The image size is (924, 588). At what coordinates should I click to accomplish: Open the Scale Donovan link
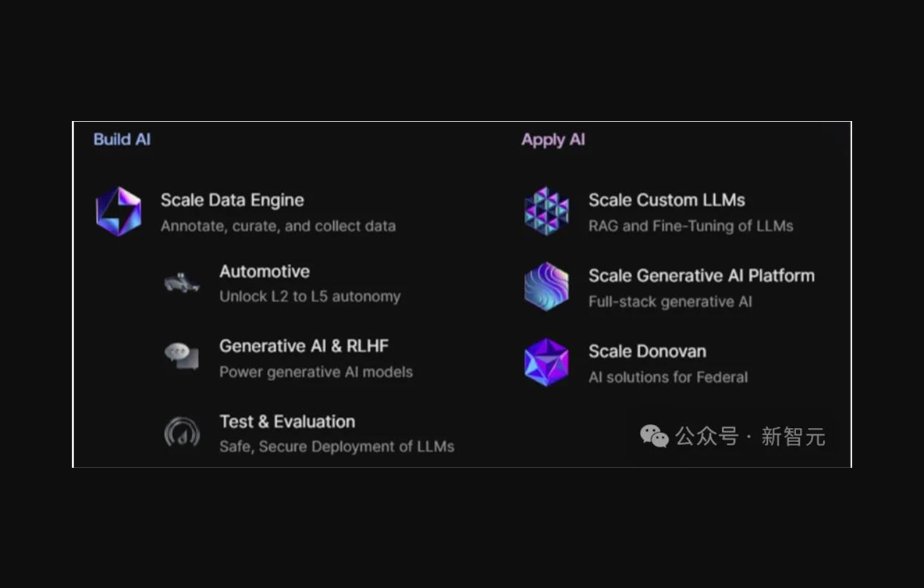pyautogui.click(x=647, y=351)
